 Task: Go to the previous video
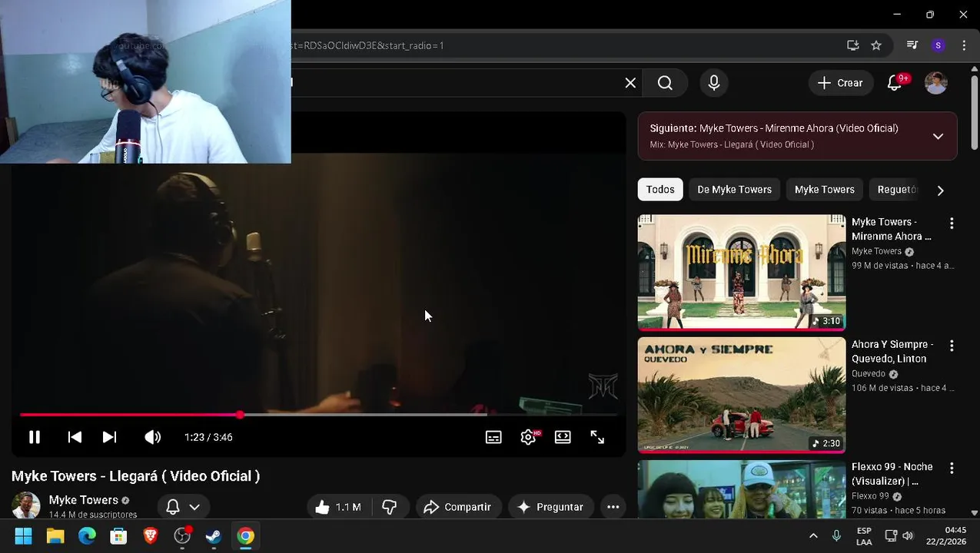75,437
